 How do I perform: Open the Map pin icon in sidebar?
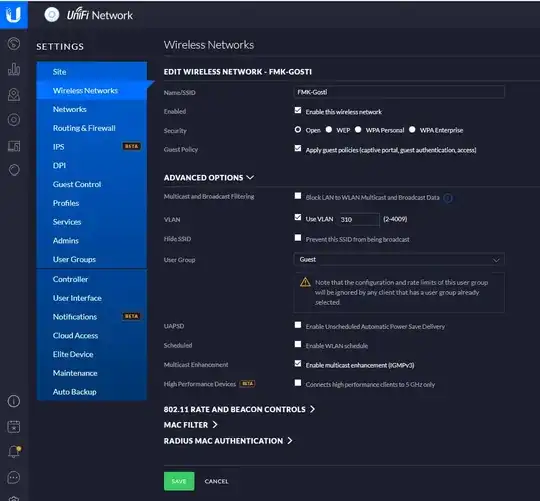14,94
